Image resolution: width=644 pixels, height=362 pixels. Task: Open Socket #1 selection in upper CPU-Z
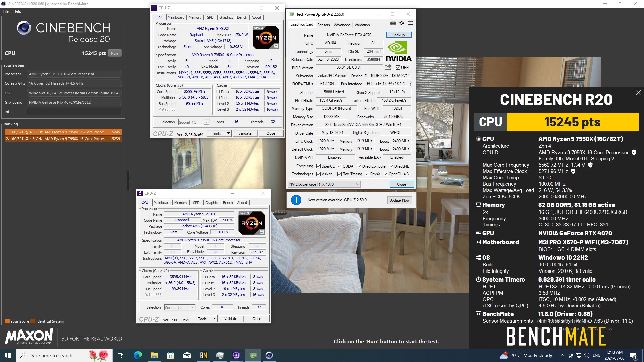point(194,122)
